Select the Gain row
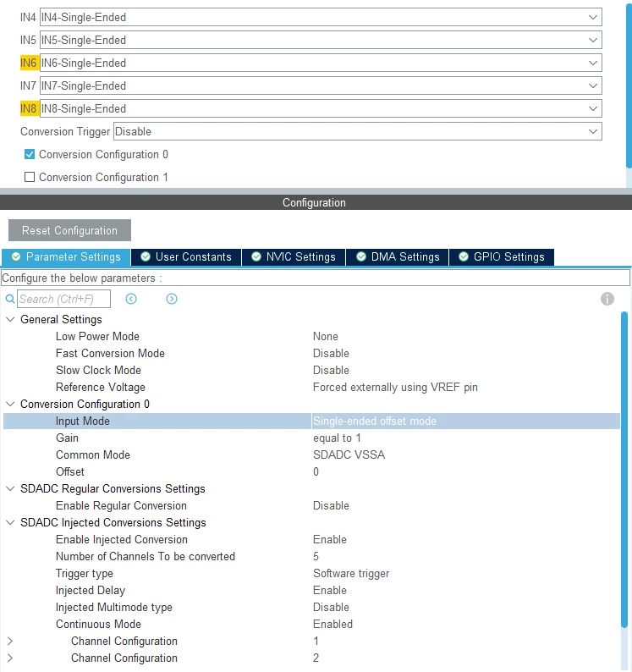This screenshot has width=632, height=672. 311,438
